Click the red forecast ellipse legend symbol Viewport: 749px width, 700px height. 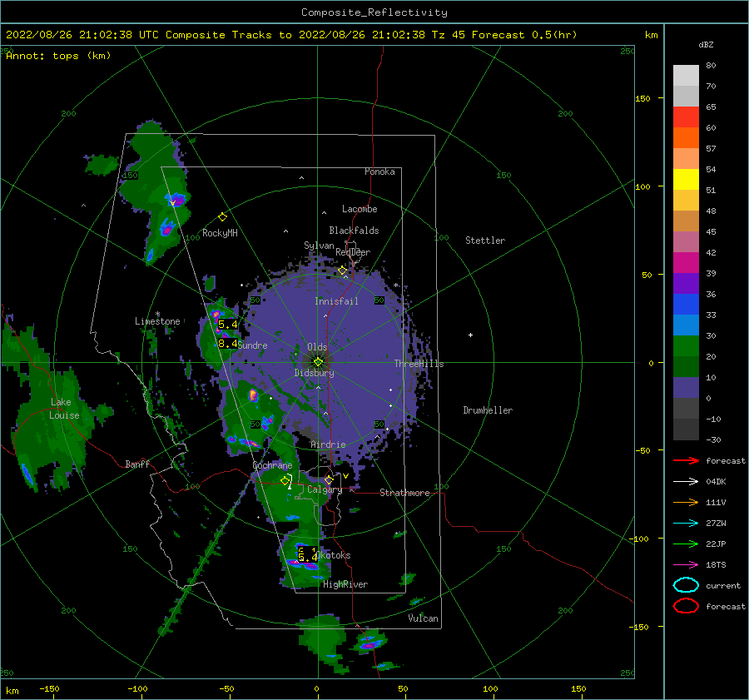click(686, 606)
